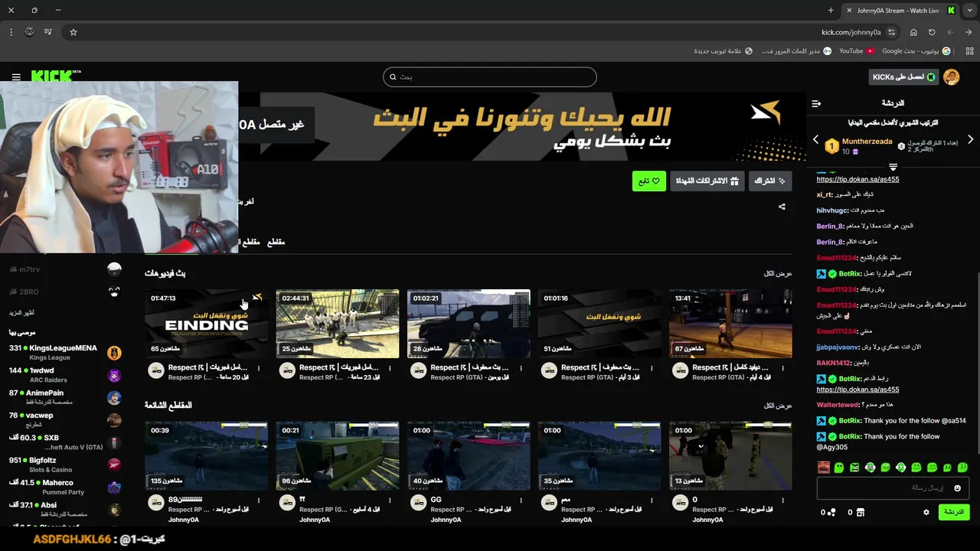This screenshot has height=551, width=980.
Task: Click the green chat send button
Action: click(954, 512)
